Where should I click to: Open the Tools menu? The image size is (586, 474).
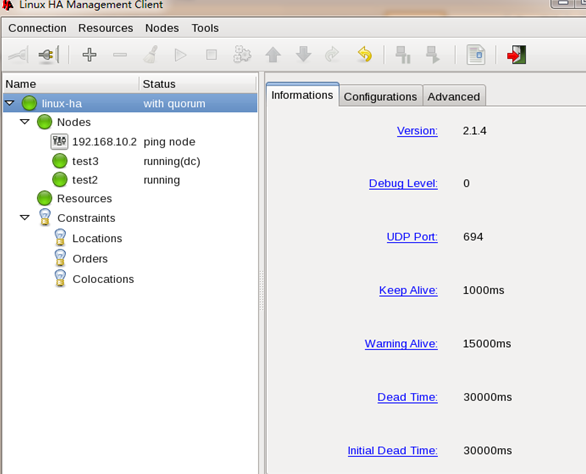click(x=205, y=28)
